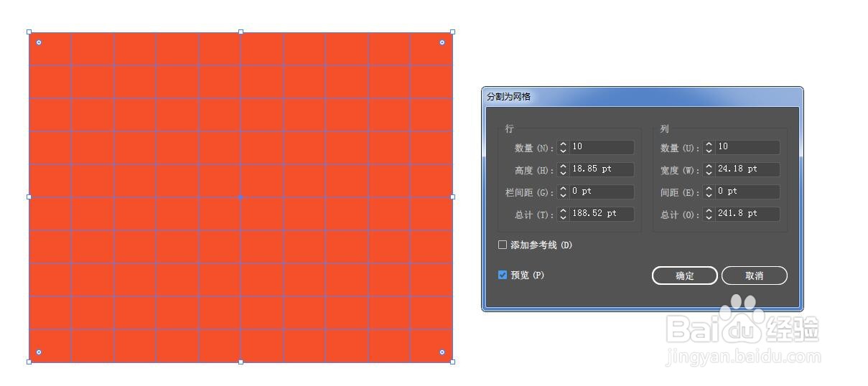Screen dimensions: 868x386
Task: Click the center point of the grid
Action: 241,197
